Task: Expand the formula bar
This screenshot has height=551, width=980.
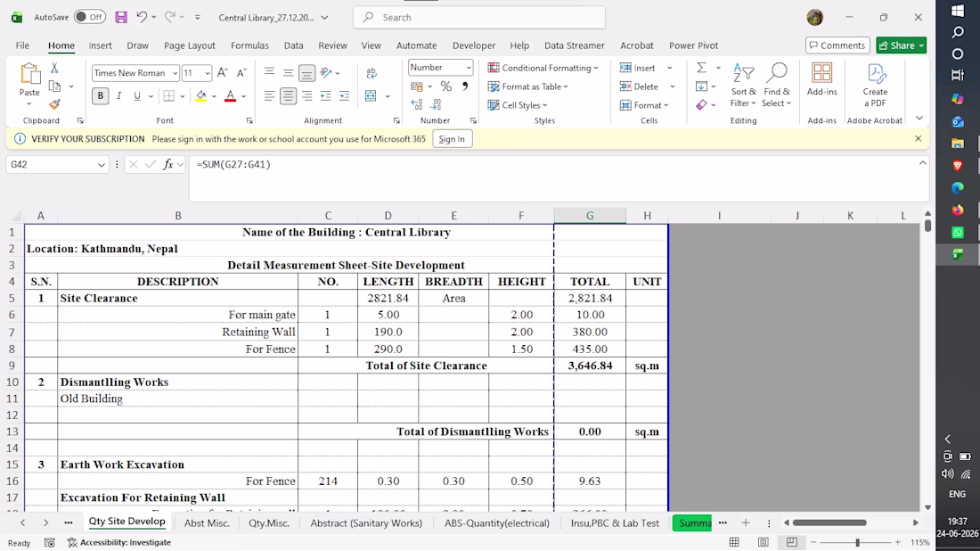Action: [922, 162]
